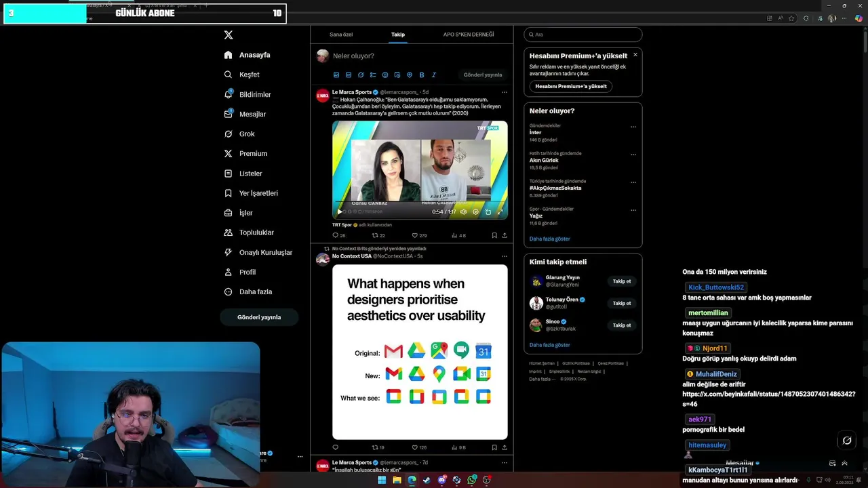
Task: Open Topluluklar communities
Action: (x=249, y=232)
